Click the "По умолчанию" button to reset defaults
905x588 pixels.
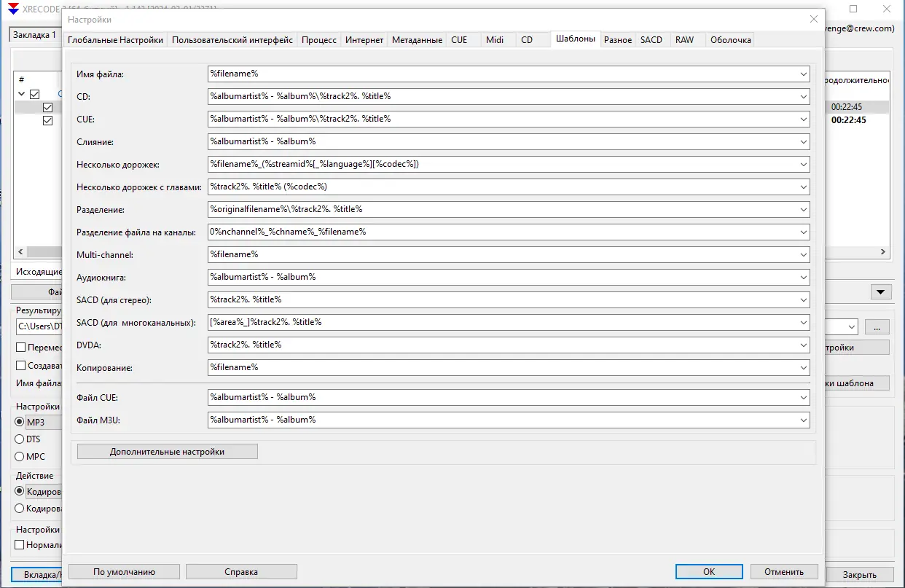coord(123,571)
